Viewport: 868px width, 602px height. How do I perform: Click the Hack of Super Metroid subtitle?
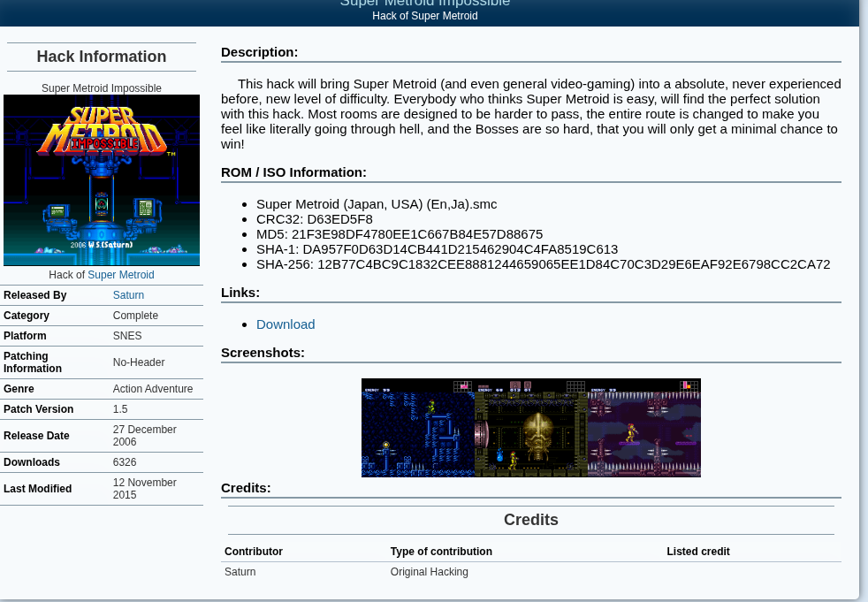[x=425, y=16]
